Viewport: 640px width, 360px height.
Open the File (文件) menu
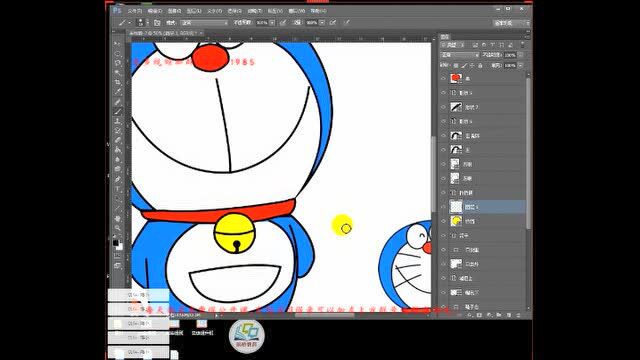134,11
